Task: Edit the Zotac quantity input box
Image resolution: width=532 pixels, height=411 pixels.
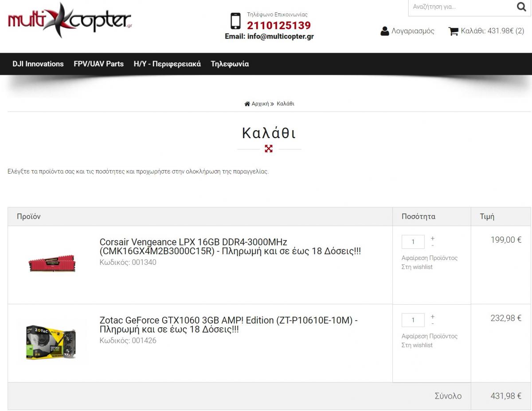Action: point(413,320)
